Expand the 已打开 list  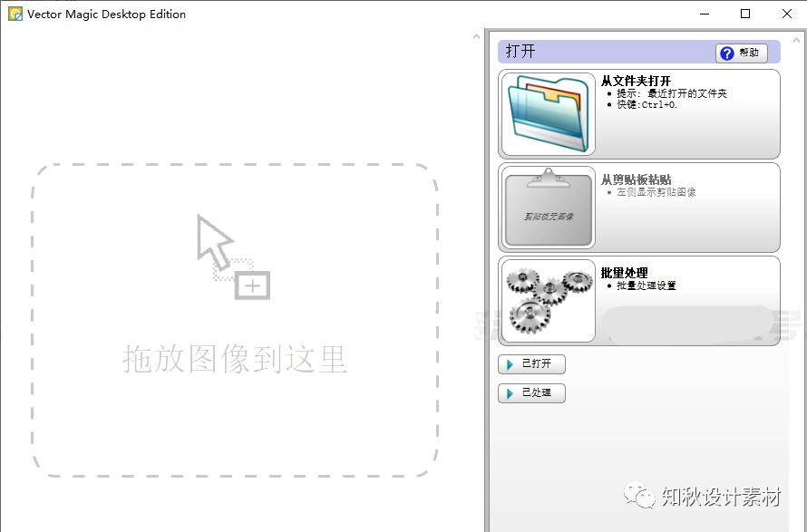point(531,364)
